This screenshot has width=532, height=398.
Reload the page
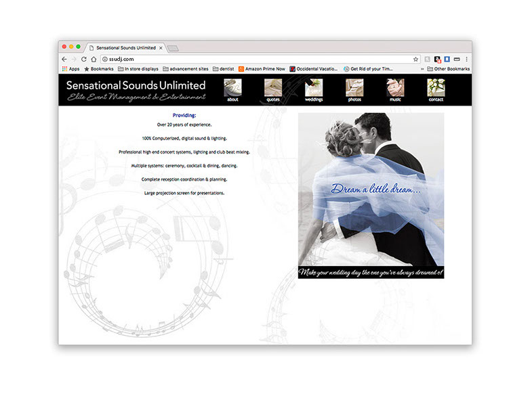[x=83, y=59]
